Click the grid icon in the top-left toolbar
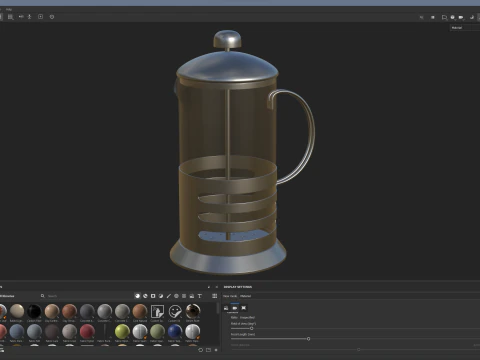Viewport: 480px width, 360px height. (11, 17)
